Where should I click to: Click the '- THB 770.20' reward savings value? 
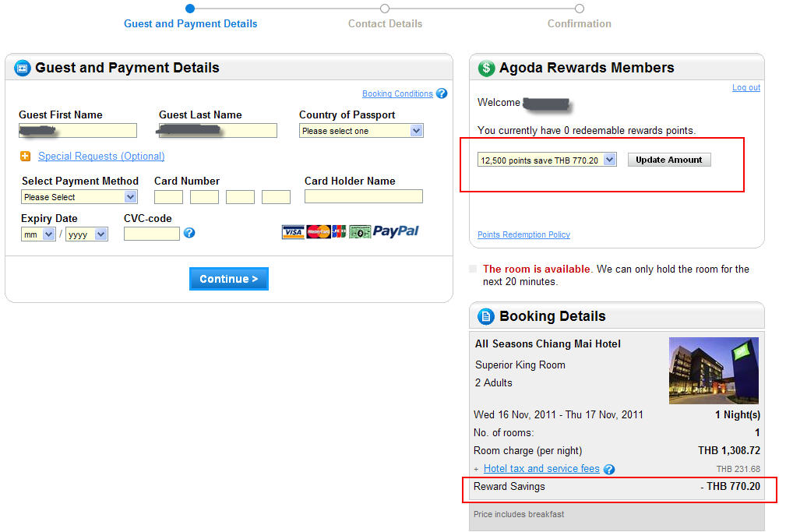tap(731, 486)
